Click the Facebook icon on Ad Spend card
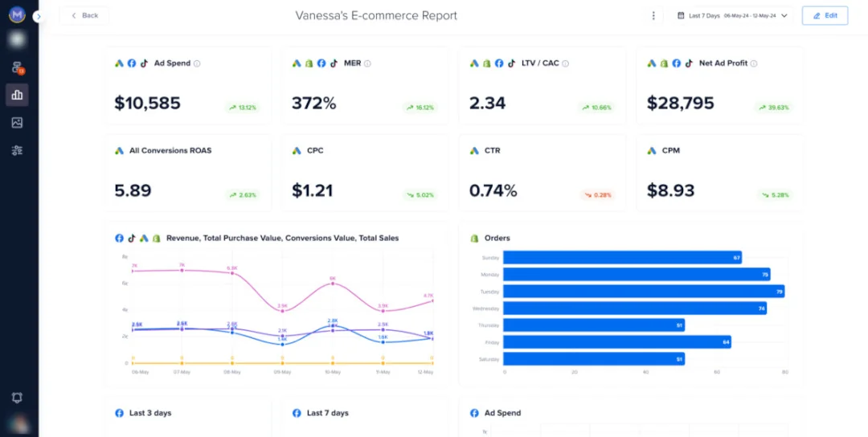This screenshot has height=437, width=868. pyautogui.click(x=132, y=63)
